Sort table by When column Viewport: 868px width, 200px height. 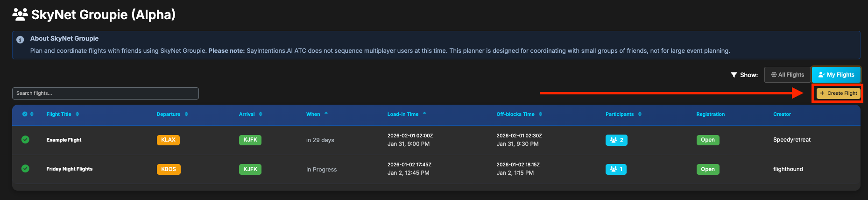point(317,114)
